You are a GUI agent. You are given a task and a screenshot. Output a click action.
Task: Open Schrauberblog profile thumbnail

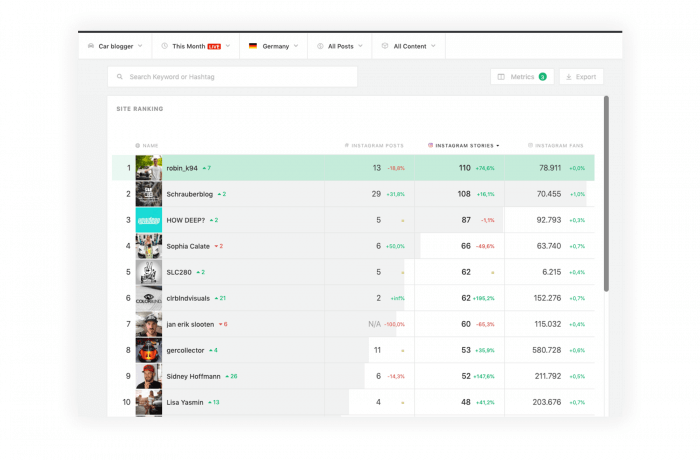pyautogui.click(x=149, y=194)
